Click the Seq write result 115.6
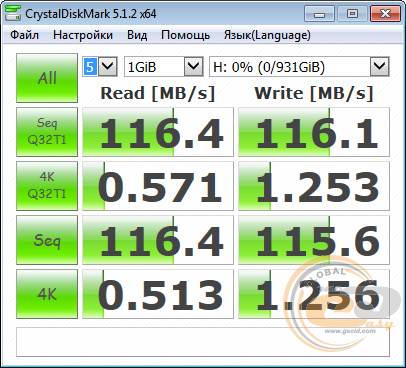This screenshot has height=368, width=406. [x=314, y=240]
